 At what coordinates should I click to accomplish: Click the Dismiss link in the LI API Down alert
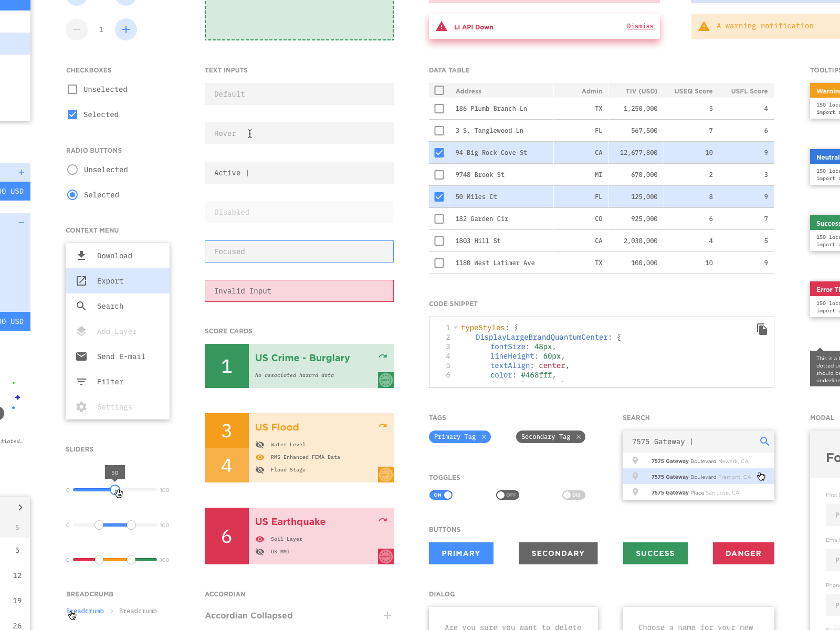640,26
